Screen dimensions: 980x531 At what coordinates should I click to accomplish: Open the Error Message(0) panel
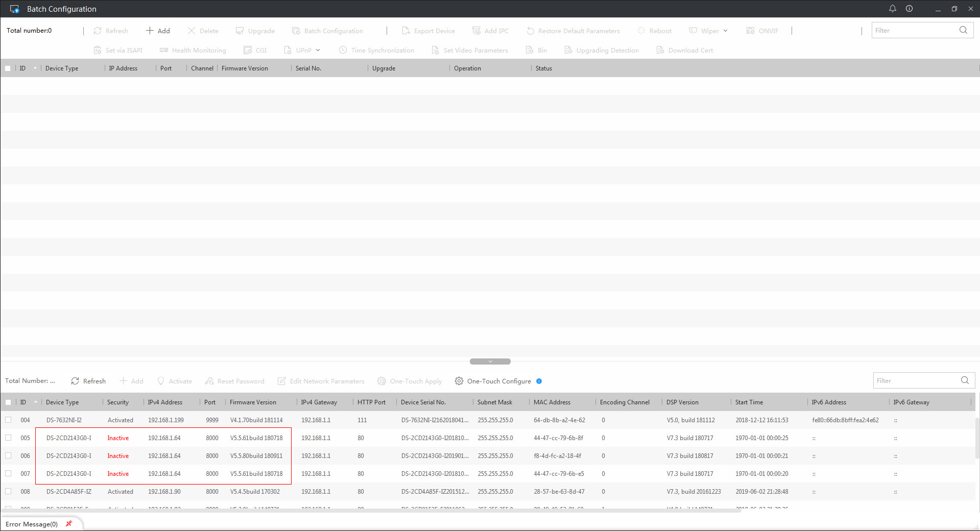click(x=32, y=524)
